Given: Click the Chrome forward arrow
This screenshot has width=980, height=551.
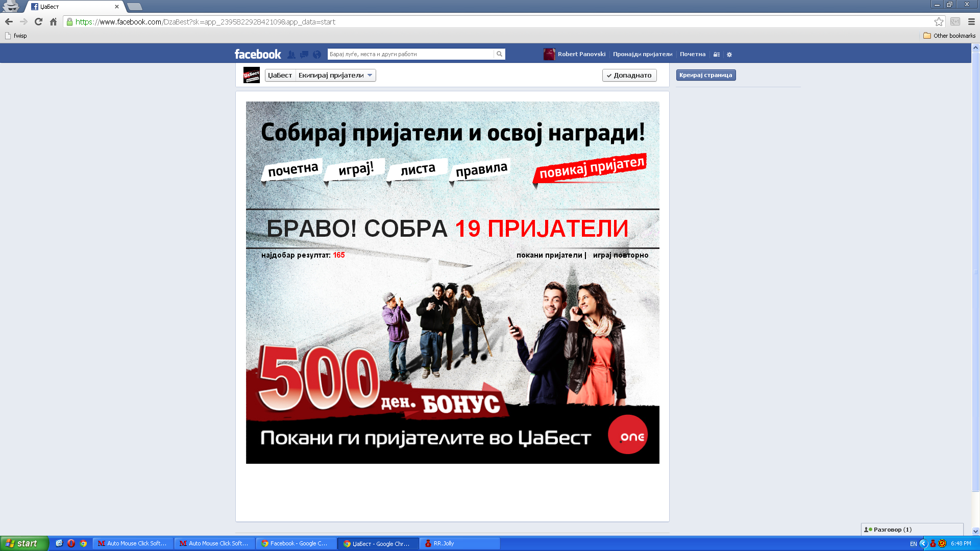Looking at the screenshot, I should [23, 22].
